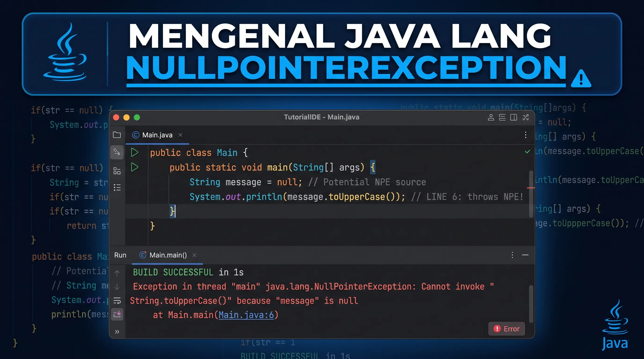Select the commit tool icon in sidebar

[117, 152]
